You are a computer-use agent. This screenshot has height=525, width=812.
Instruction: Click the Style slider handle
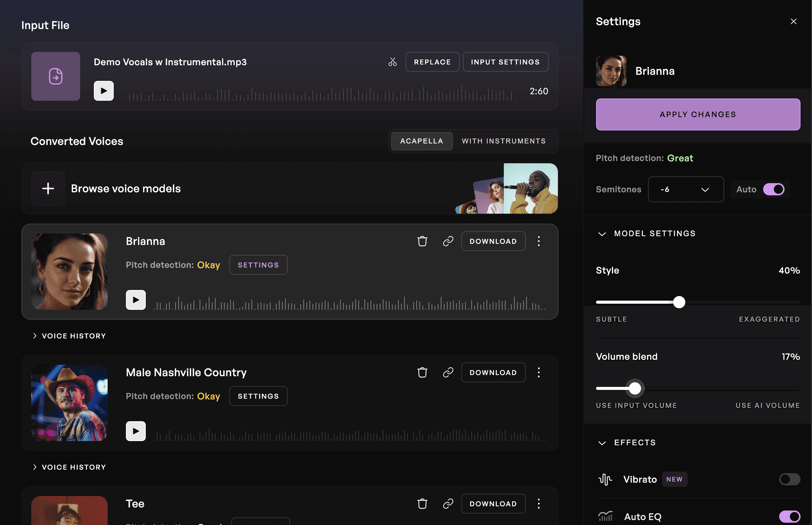point(679,302)
